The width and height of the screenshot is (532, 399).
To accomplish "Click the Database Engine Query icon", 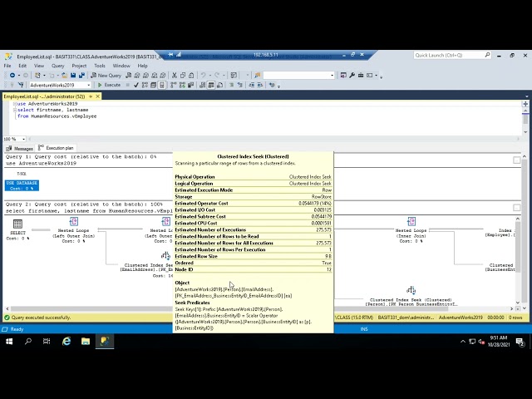I will [129, 76].
